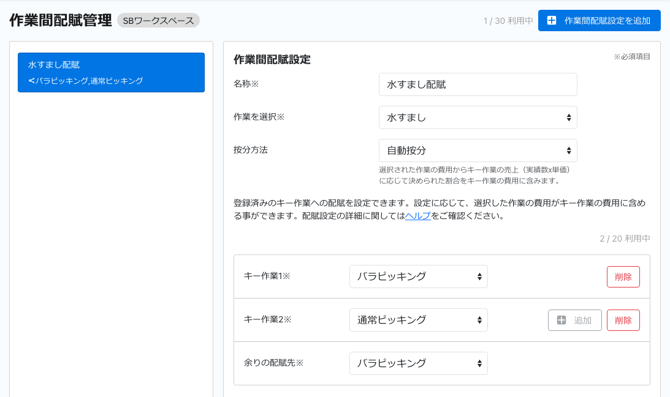
Task: Click the キー作業1※ label
Action: click(x=267, y=276)
